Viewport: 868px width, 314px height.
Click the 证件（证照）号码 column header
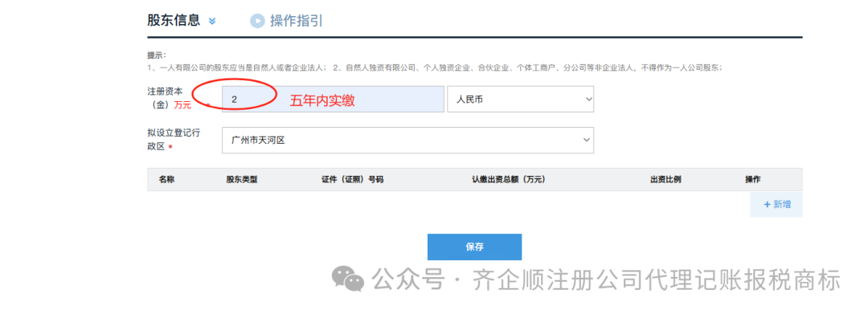pyautogui.click(x=353, y=180)
